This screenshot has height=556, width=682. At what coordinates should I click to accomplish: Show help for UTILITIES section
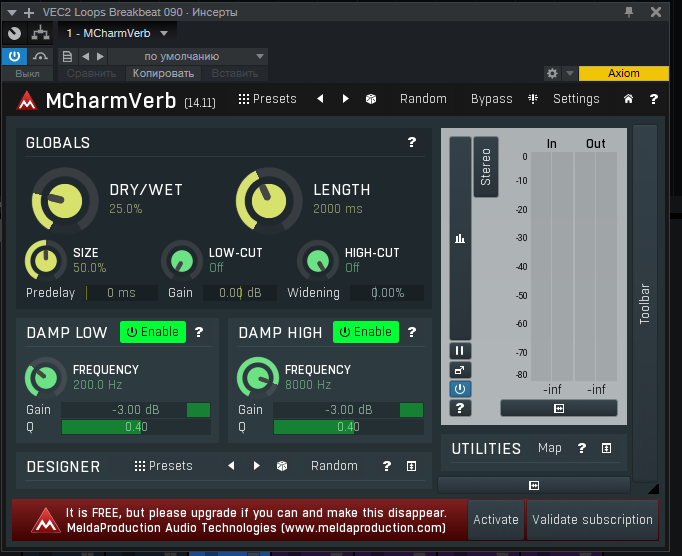click(582, 449)
